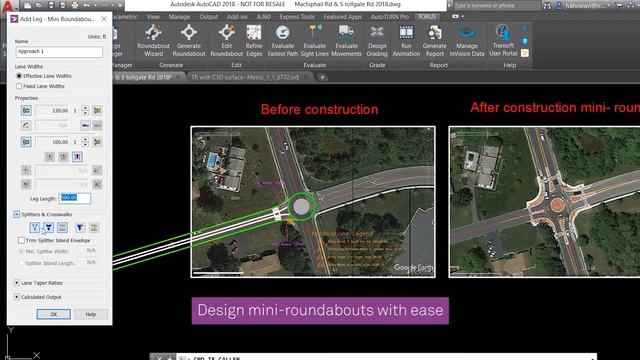Open the Express Tools tab

pyautogui.click(x=297, y=17)
